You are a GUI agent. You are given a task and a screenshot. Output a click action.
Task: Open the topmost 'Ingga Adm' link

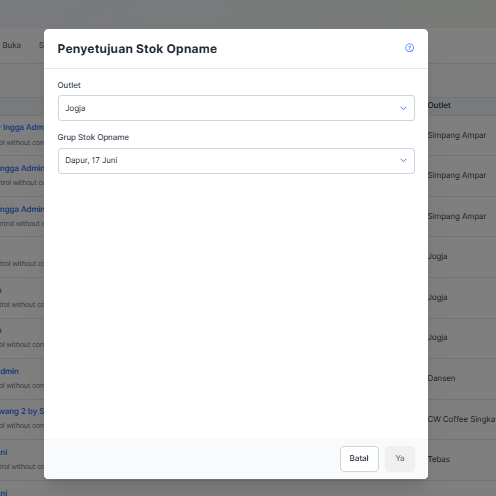pos(22,127)
